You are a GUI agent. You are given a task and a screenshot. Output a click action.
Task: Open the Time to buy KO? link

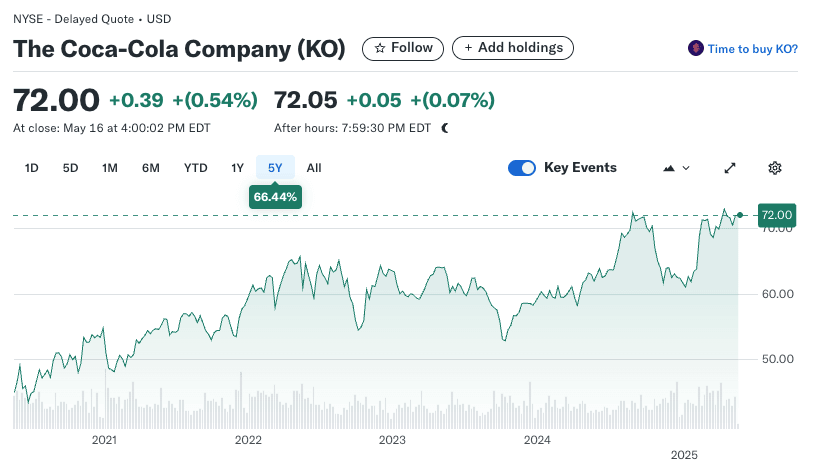(752, 48)
